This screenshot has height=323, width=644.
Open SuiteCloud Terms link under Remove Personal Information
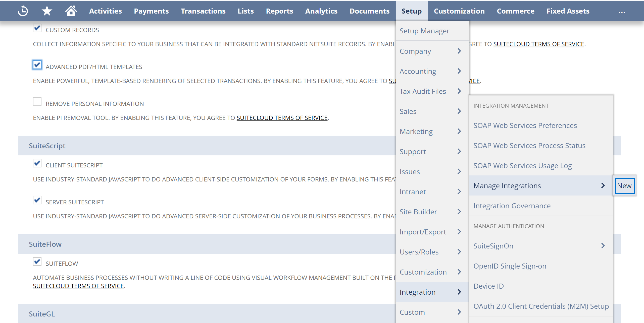click(x=282, y=118)
